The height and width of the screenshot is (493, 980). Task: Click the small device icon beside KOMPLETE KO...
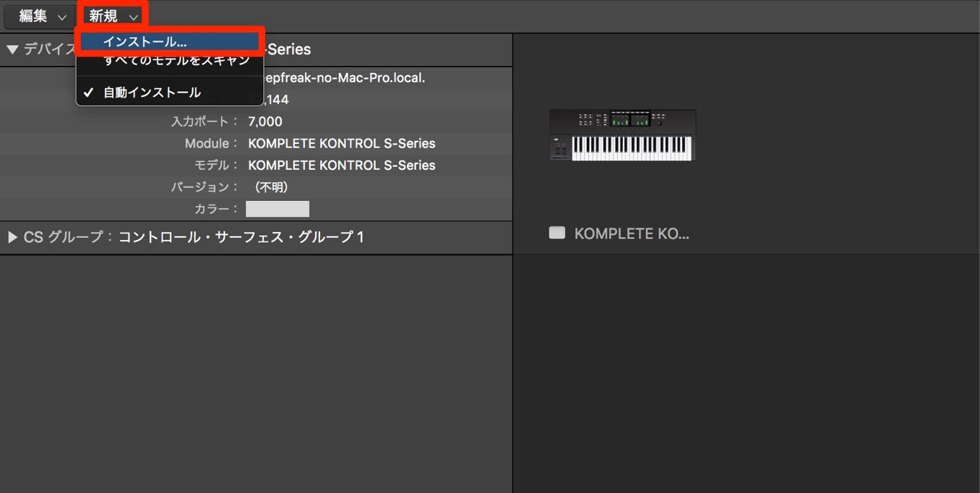[x=556, y=233]
